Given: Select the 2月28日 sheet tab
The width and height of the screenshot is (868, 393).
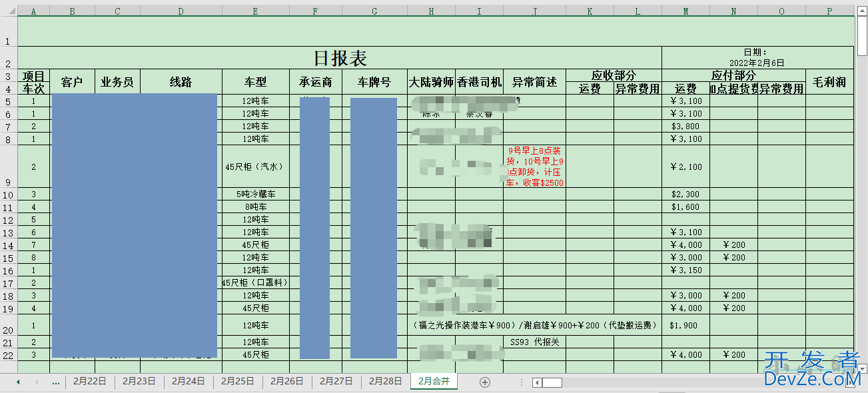Looking at the screenshot, I should point(385,382).
